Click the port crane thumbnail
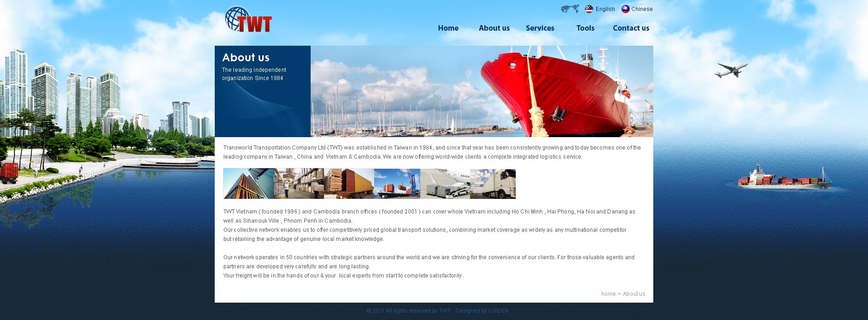Viewport: 868px width, 320px height. click(x=397, y=184)
